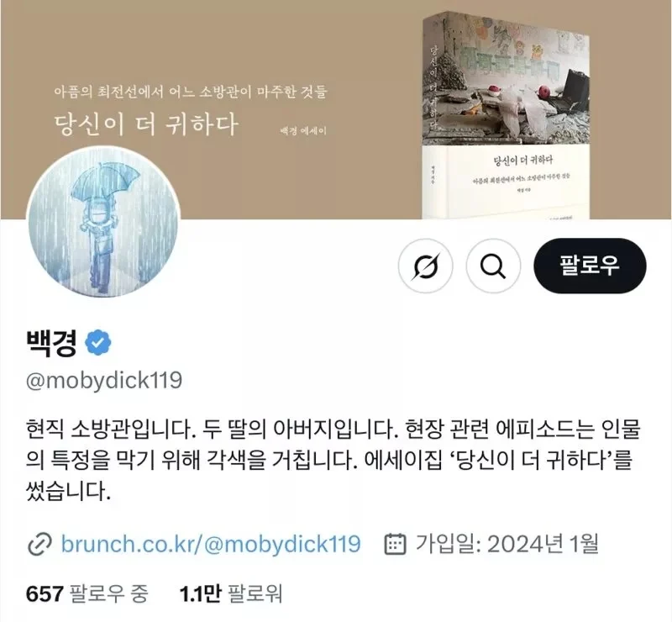Click the book cover image in header banner
The image size is (672, 622).
coord(506,115)
